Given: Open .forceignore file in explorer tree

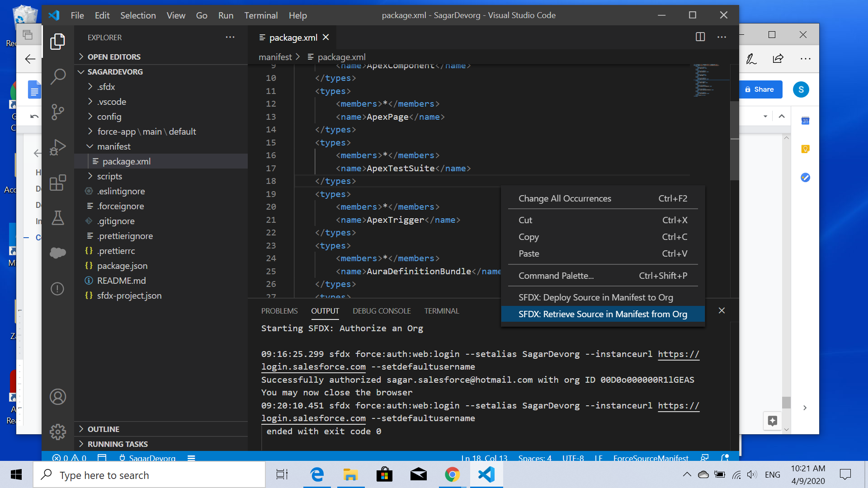Looking at the screenshot, I should 161,206.
